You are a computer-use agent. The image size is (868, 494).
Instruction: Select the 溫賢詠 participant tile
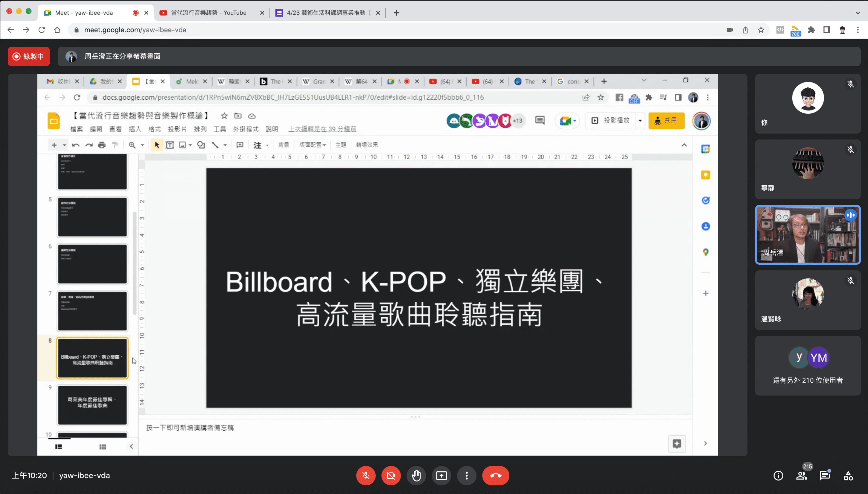click(x=808, y=300)
